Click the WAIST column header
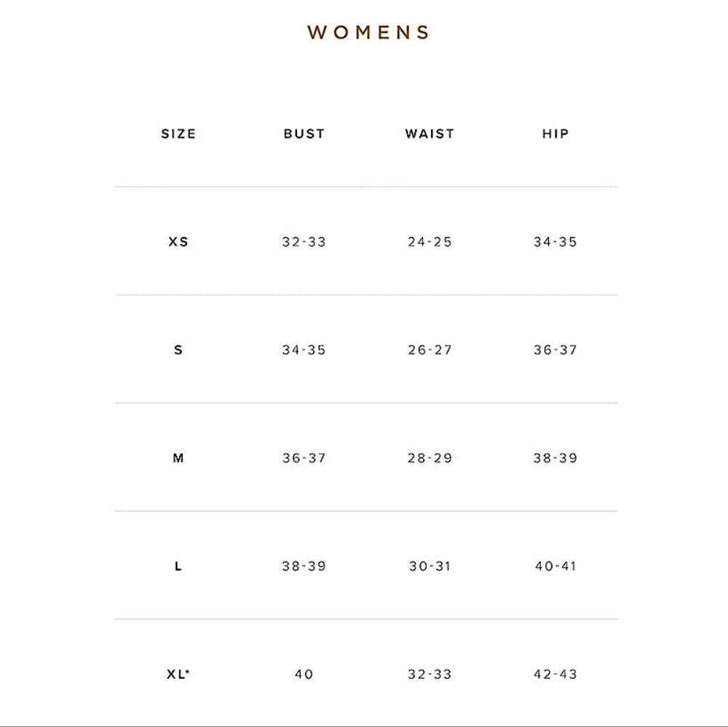Viewport: 728px width, 727px height. pyautogui.click(x=430, y=134)
